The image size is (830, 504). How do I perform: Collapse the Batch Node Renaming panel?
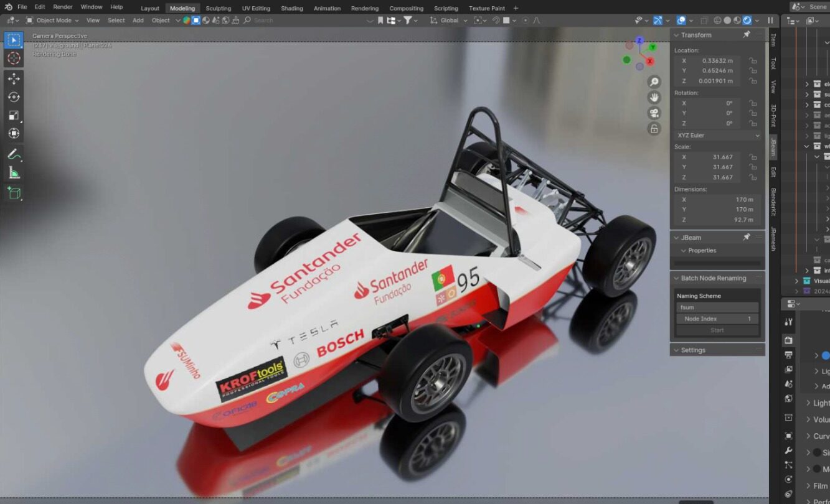point(677,278)
